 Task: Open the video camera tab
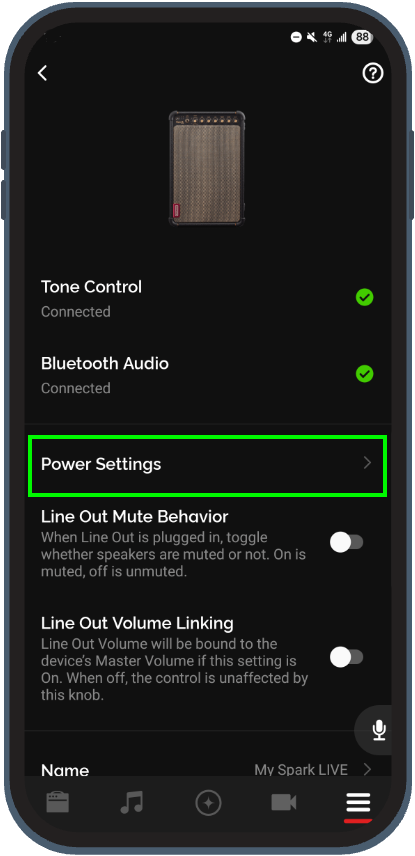284,802
